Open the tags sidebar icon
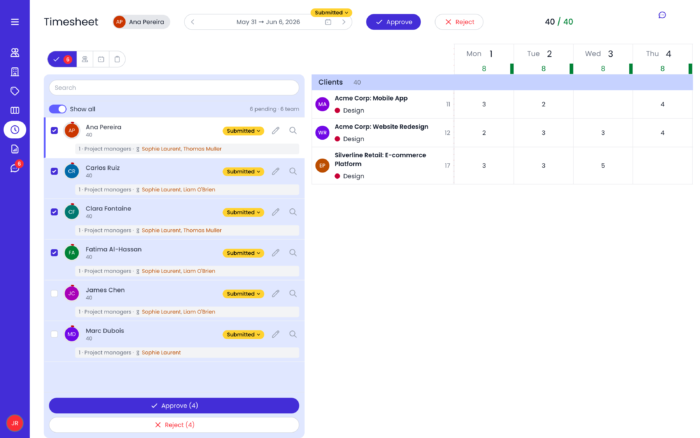This screenshot has height=438, width=700. point(15,91)
